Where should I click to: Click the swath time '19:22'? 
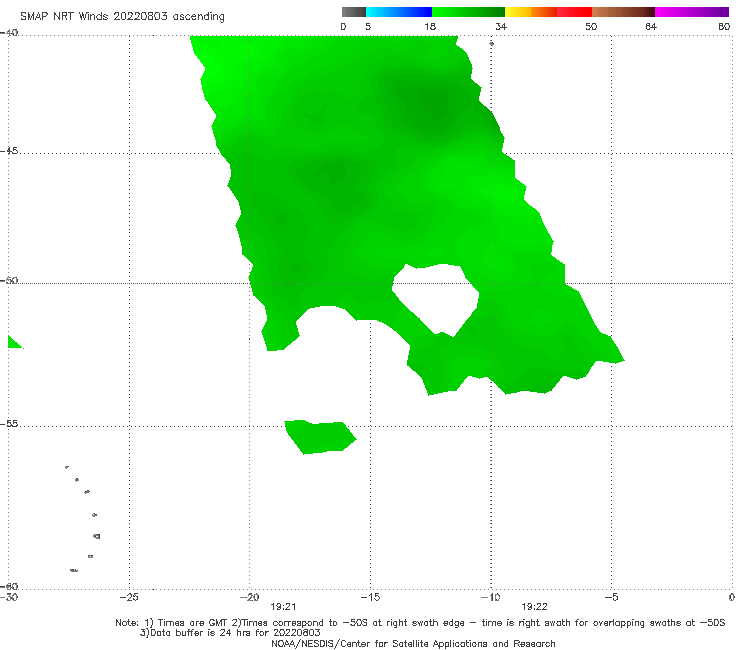pos(534,607)
